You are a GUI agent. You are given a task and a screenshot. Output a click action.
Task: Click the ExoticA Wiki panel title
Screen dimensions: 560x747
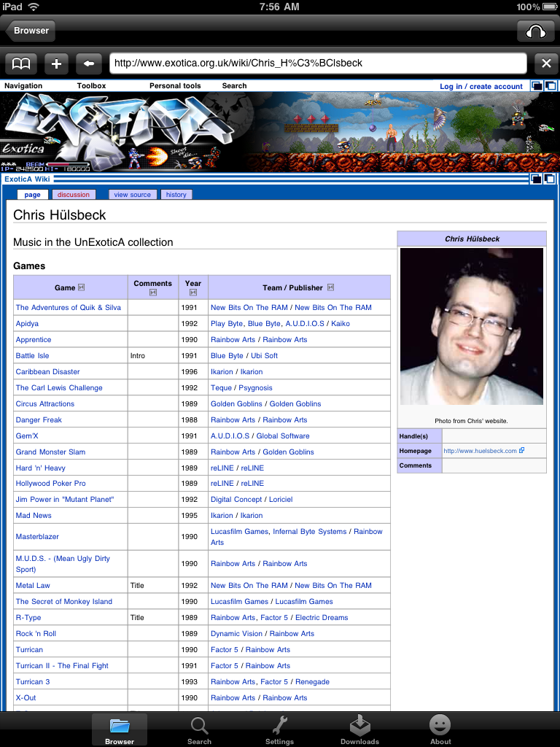coord(27,179)
